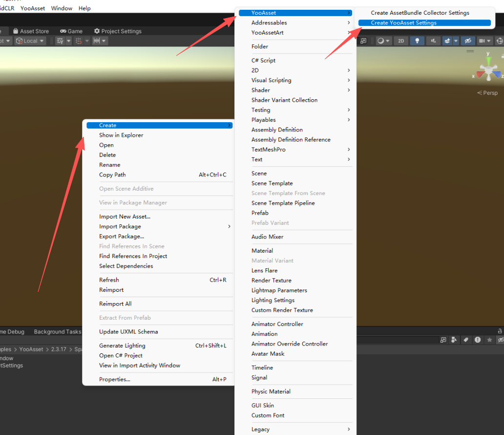Viewport: 504px width, 435px height.
Task: Switch to the Background Tasks tab
Action: 58,332
